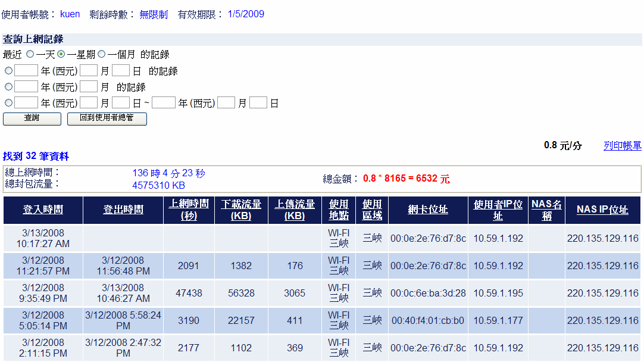Choose the specific year-month-day record radio option
The width and height of the screenshot is (644, 362).
click(x=8, y=71)
